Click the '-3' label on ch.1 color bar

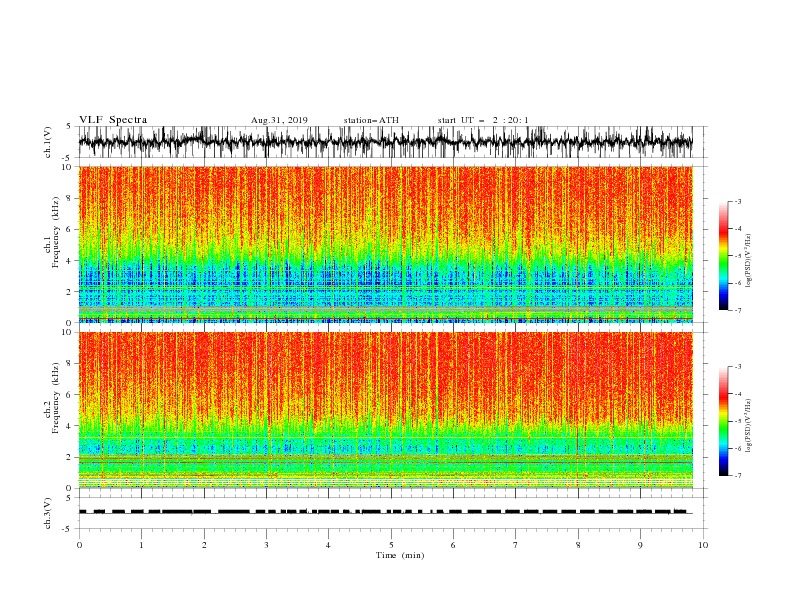(738, 201)
